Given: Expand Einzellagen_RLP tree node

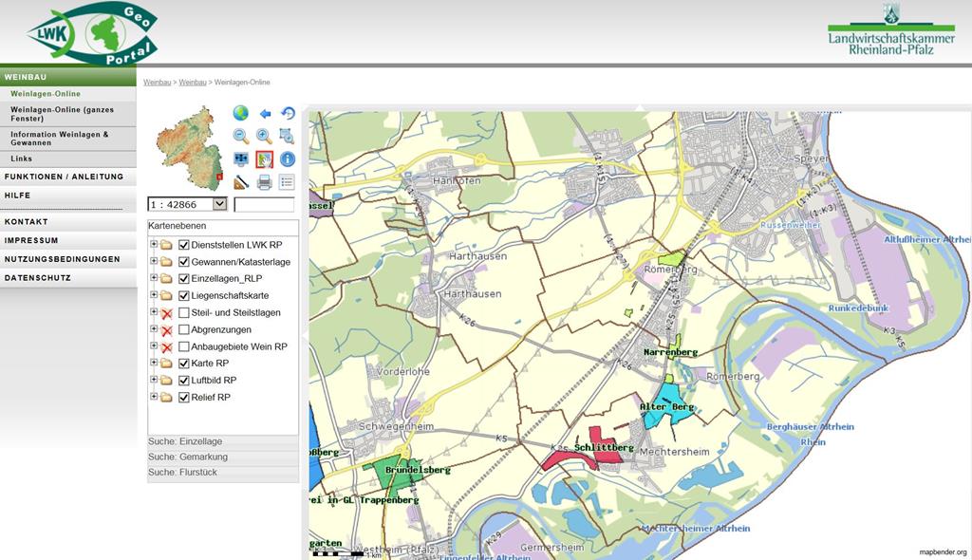Looking at the screenshot, I should (154, 278).
